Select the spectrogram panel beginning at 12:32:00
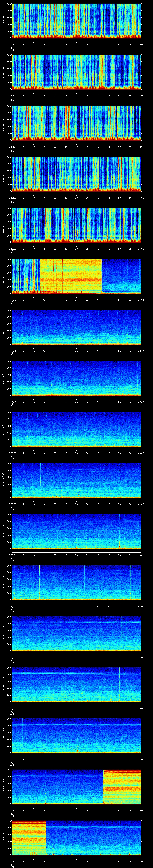The height and width of the screenshot is (868, 153). (77, 174)
